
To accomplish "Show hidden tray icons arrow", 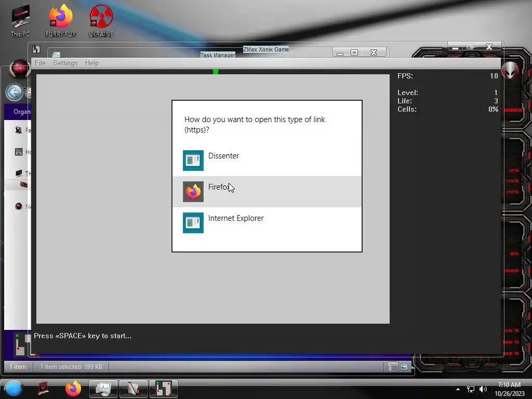I will pyautogui.click(x=458, y=389).
